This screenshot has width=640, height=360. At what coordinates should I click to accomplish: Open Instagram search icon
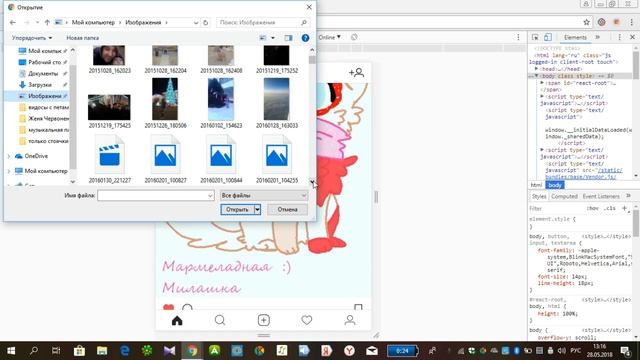point(220,320)
